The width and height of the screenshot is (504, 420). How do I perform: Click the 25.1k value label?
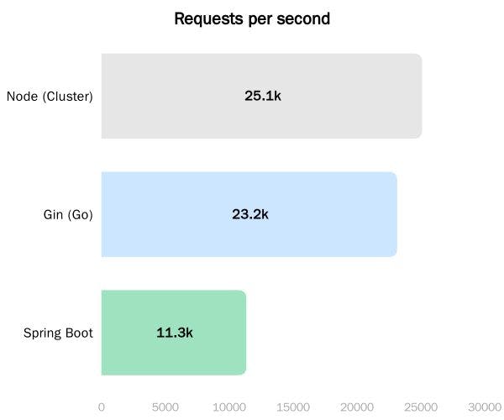(262, 96)
